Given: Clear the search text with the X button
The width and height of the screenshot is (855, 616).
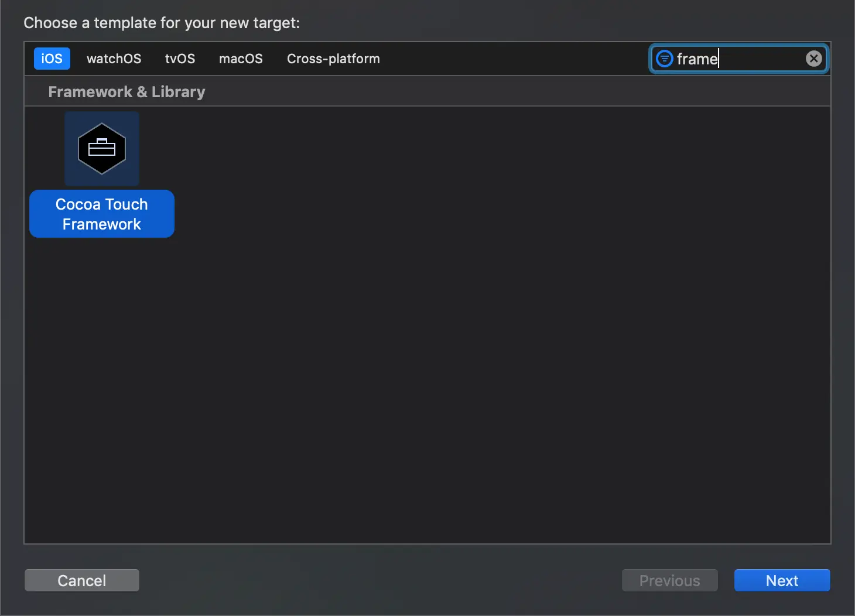Looking at the screenshot, I should point(813,59).
